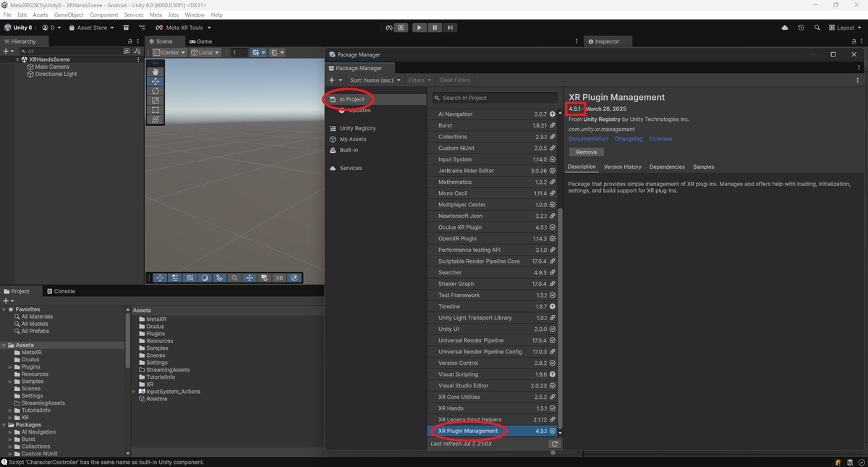
Task: Open the Meta XR Tools dropdown
Action: click(181, 28)
